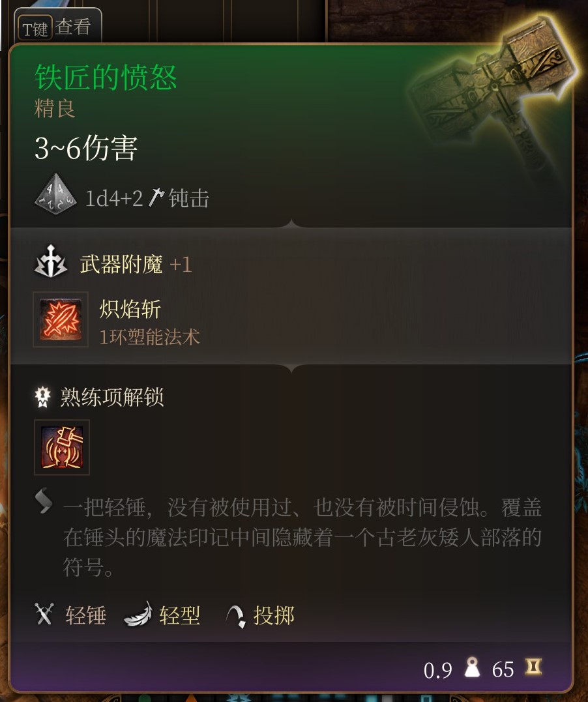Screen dimensions: 588x702
Task: Click the item title 铁匠的愤怒
Action: click(x=106, y=77)
